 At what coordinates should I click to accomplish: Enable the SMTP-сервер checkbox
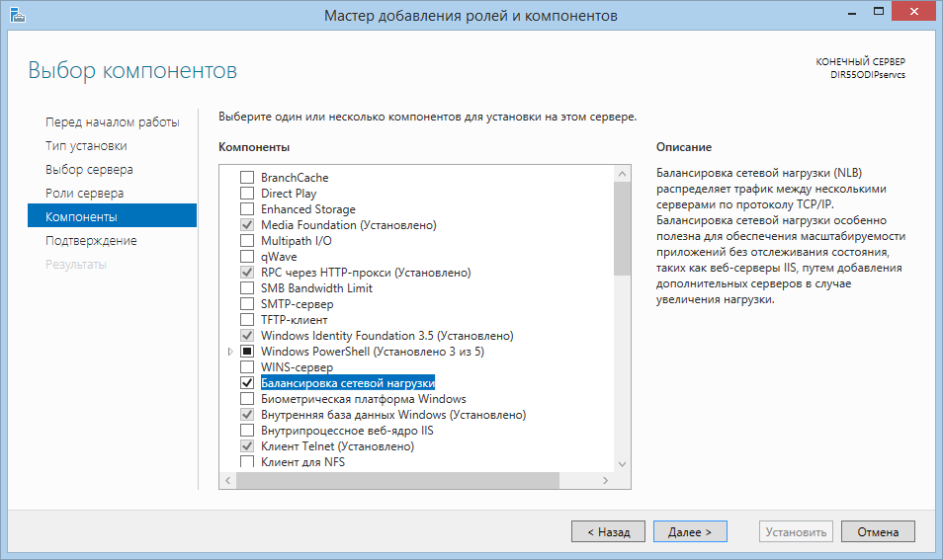click(x=247, y=304)
